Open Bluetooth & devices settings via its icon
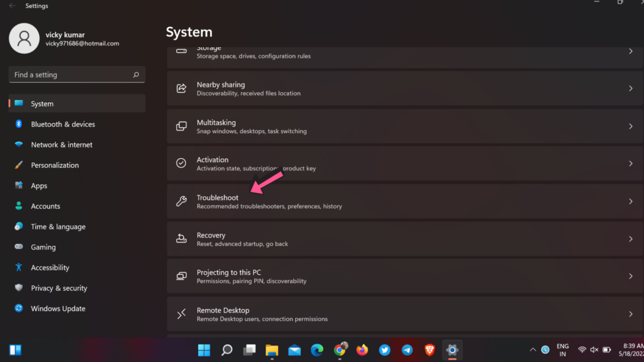 coord(19,124)
